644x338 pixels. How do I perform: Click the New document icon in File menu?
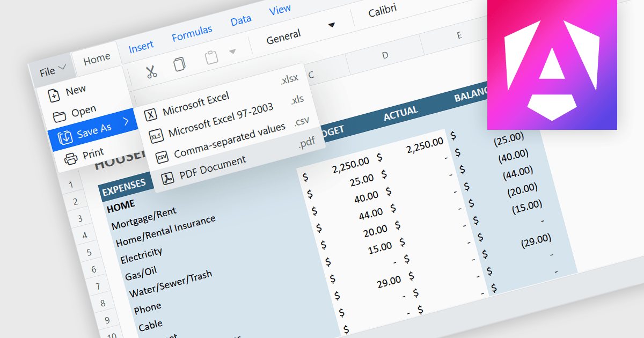tap(54, 94)
